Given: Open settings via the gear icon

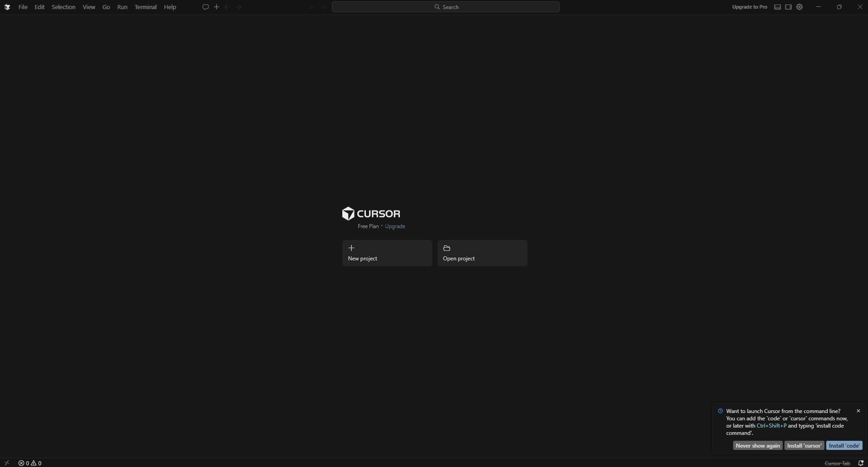Looking at the screenshot, I should 799,7.
